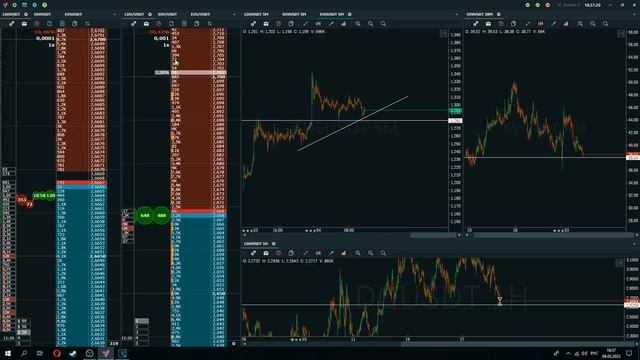Viewport: 640px width, 360px height.
Task: Click the candlestick icon in SSVUSDT 30M chart toolbar
Action: (x=540, y=24)
